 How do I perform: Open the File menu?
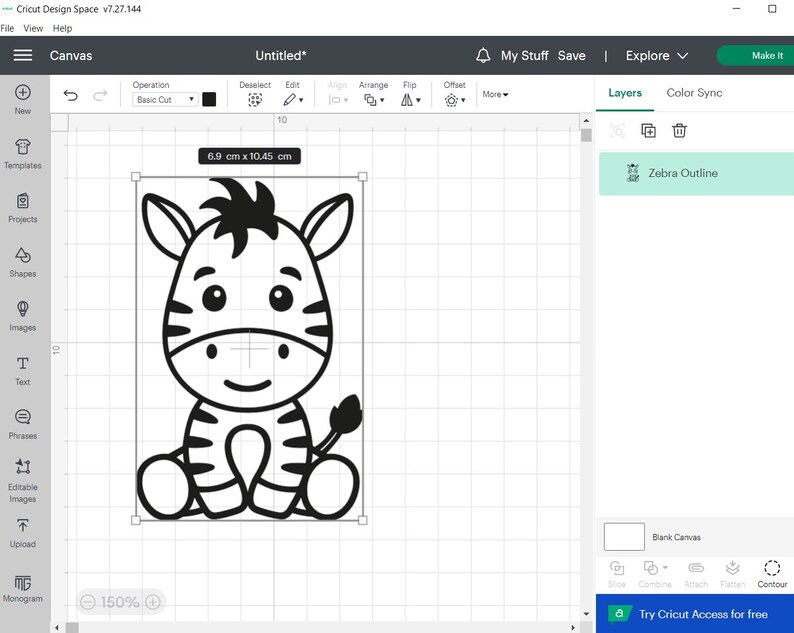tap(7, 28)
